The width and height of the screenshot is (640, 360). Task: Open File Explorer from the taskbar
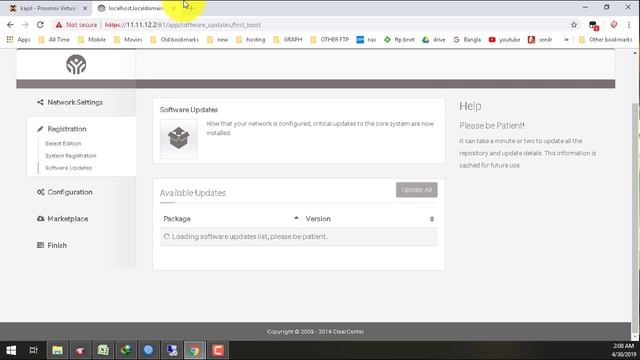[57, 350]
